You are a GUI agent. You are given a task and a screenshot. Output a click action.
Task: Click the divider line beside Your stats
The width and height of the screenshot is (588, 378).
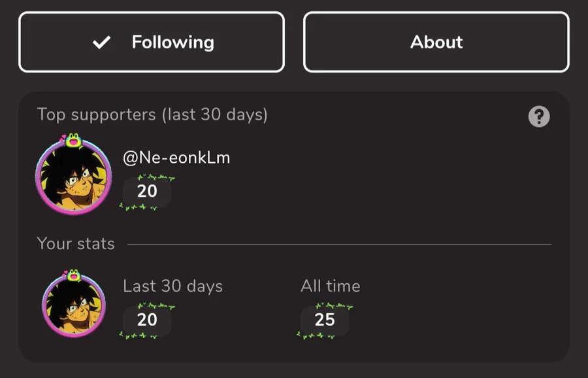click(340, 245)
